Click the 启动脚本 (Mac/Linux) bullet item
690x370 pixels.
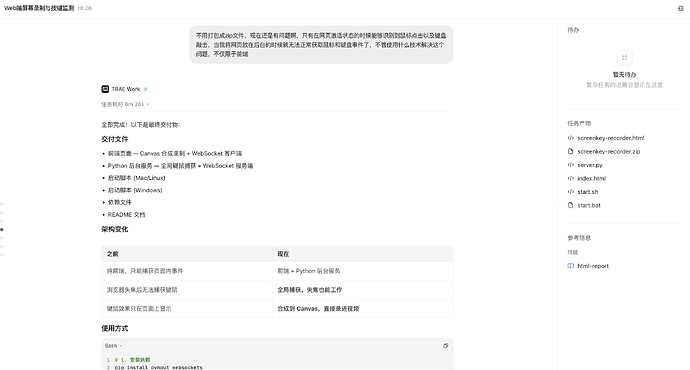[x=136, y=178]
